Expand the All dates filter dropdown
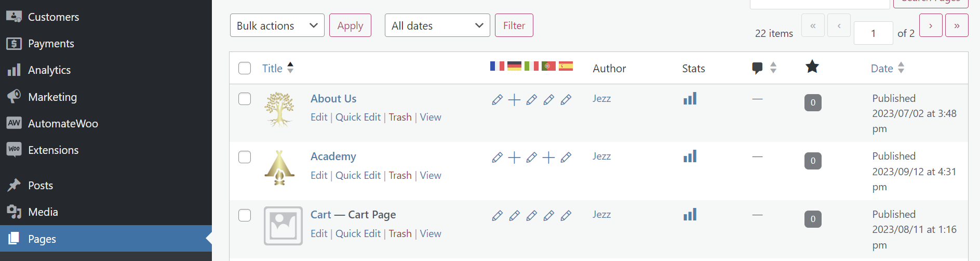The width and height of the screenshot is (980, 261). click(437, 25)
